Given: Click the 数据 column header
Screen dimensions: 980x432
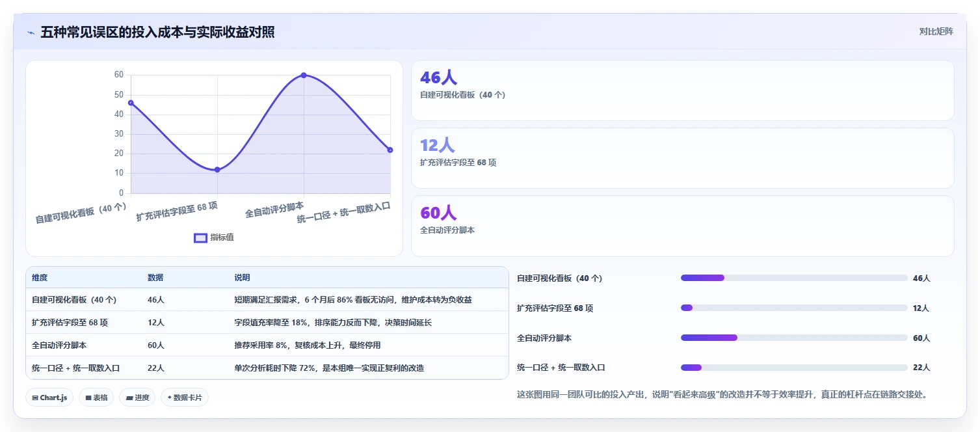Looking at the screenshot, I should coord(155,278).
